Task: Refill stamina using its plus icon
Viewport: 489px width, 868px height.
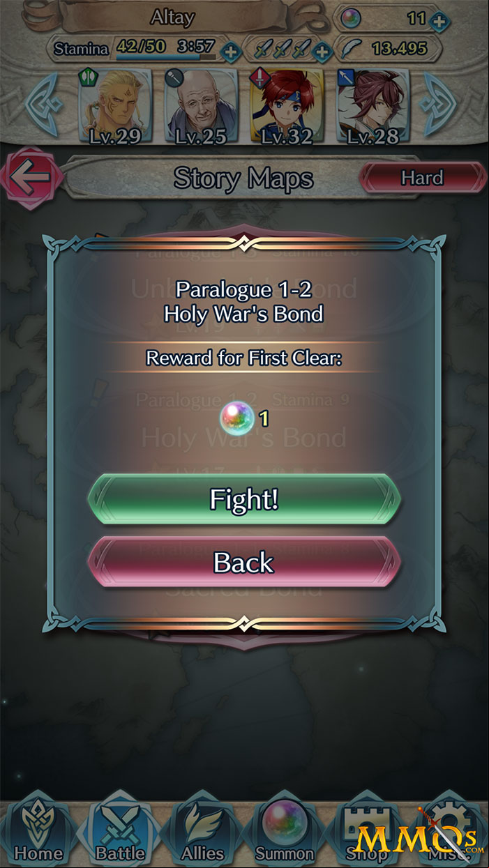Action: pyautogui.click(x=231, y=51)
